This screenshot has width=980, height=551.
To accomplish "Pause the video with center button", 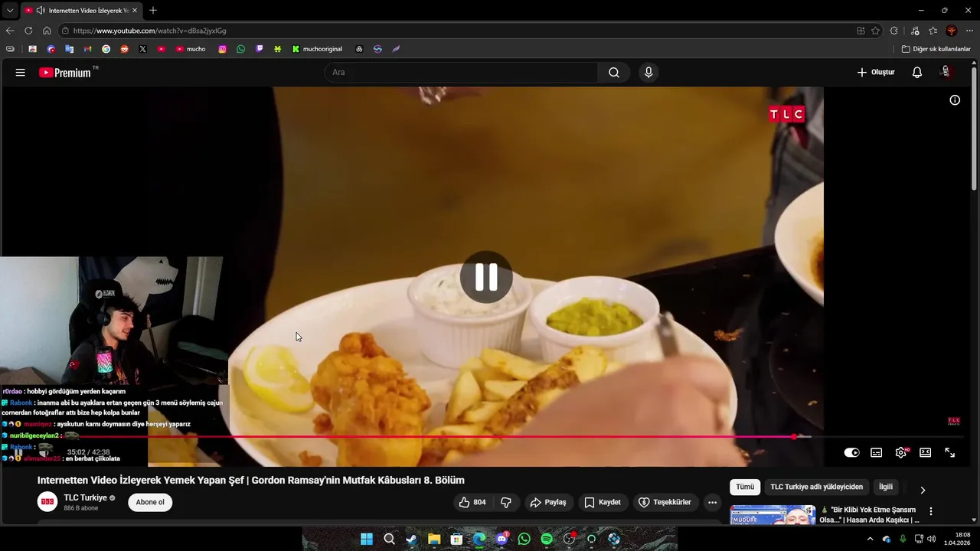I will click(x=486, y=277).
